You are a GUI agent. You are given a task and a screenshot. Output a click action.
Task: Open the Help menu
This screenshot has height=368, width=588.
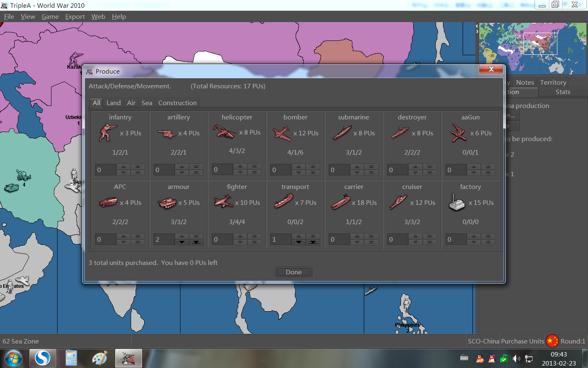pyautogui.click(x=119, y=16)
